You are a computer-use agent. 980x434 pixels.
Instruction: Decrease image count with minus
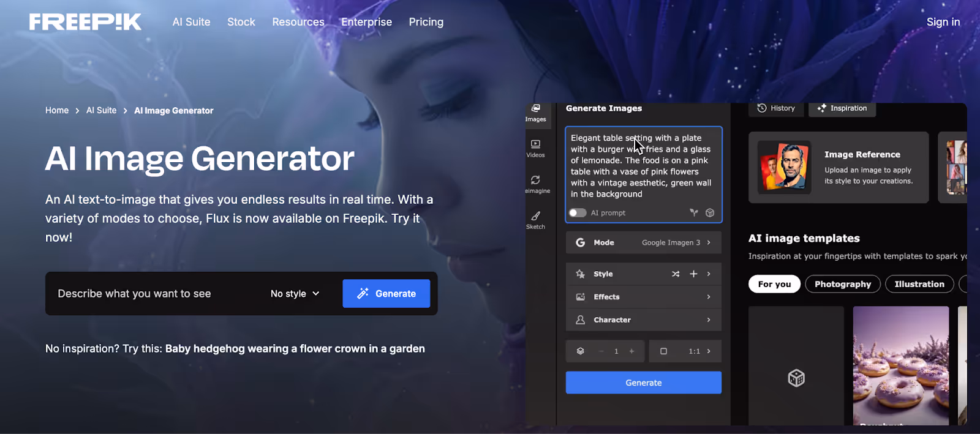(x=601, y=351)
